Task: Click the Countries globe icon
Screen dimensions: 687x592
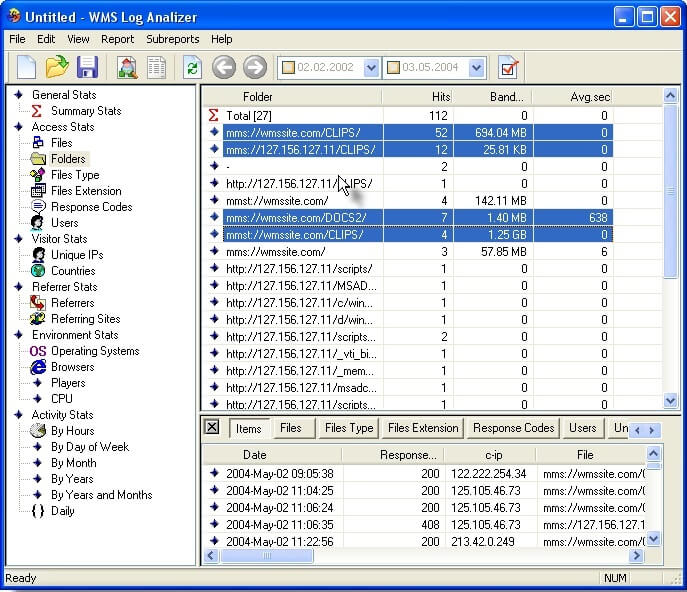Action: (x=38, y=270)
